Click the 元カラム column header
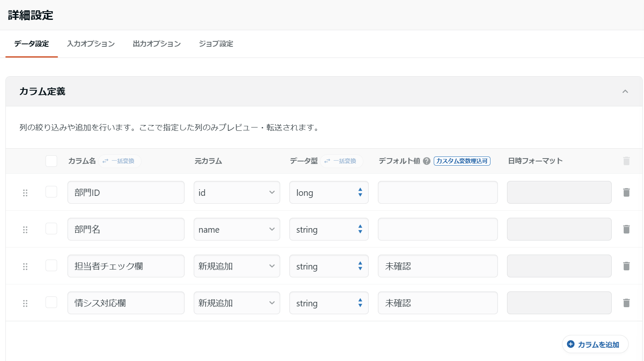 (x=208, y=161)
